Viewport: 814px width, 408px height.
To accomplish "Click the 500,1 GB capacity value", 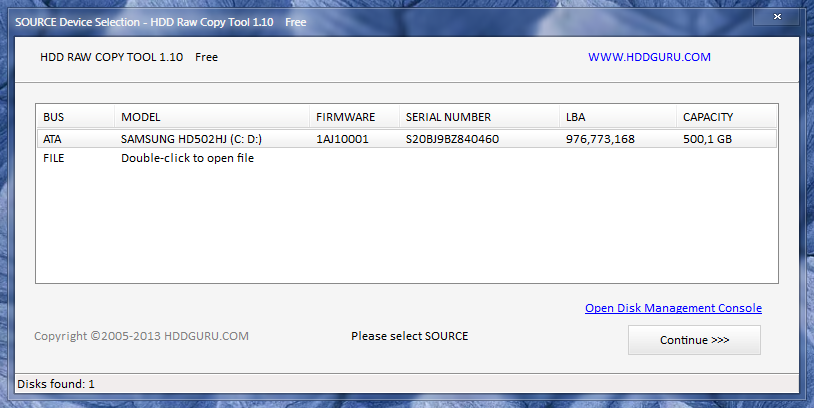I will (x=707, y=139).
